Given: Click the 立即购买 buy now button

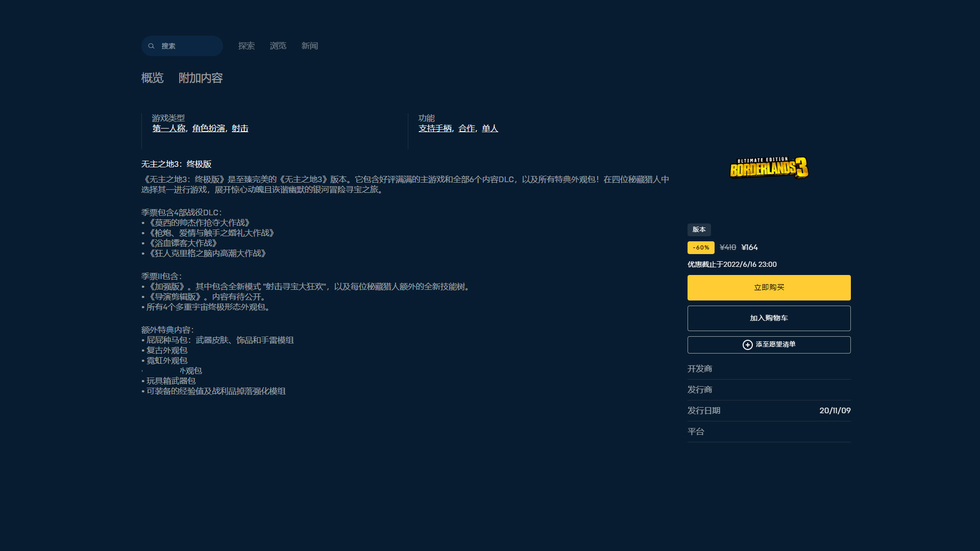Looking at the screenshot, I should 769,288.
